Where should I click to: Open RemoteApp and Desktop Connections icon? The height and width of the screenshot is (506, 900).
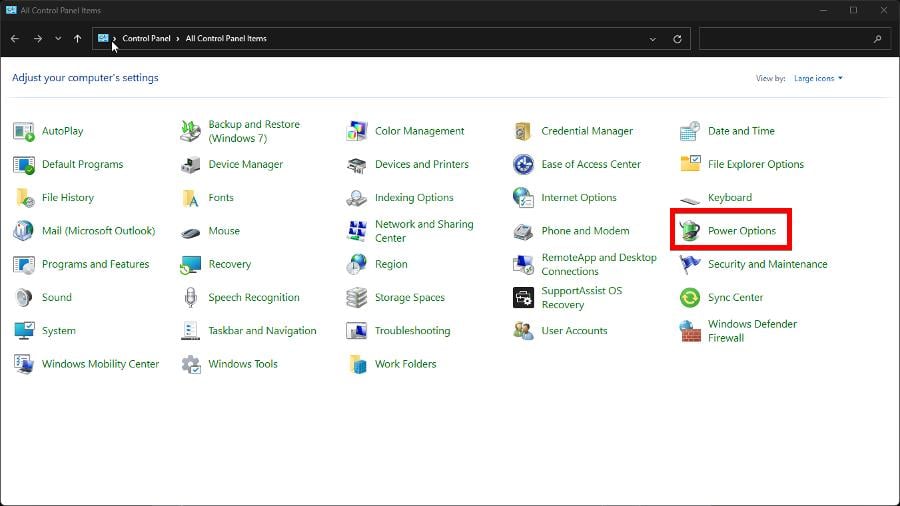coord(523,264)
